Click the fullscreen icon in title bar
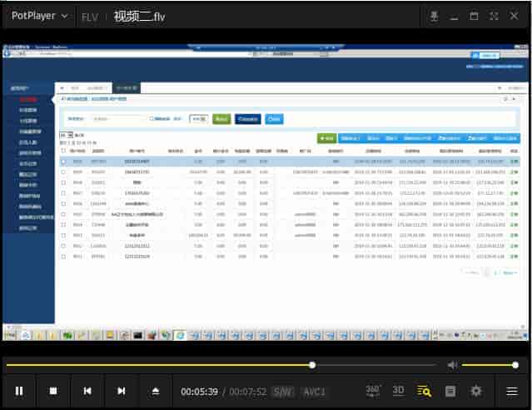Image resolution: width=532 pixels, height=410 pixels. 494,16
